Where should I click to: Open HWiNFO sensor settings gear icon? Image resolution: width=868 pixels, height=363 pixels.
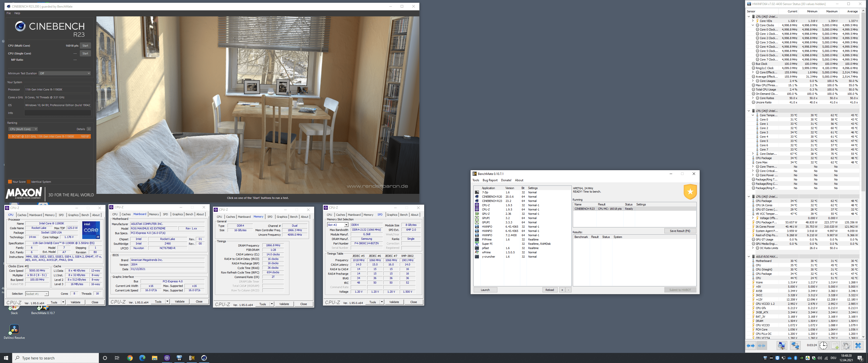(846, 346)
